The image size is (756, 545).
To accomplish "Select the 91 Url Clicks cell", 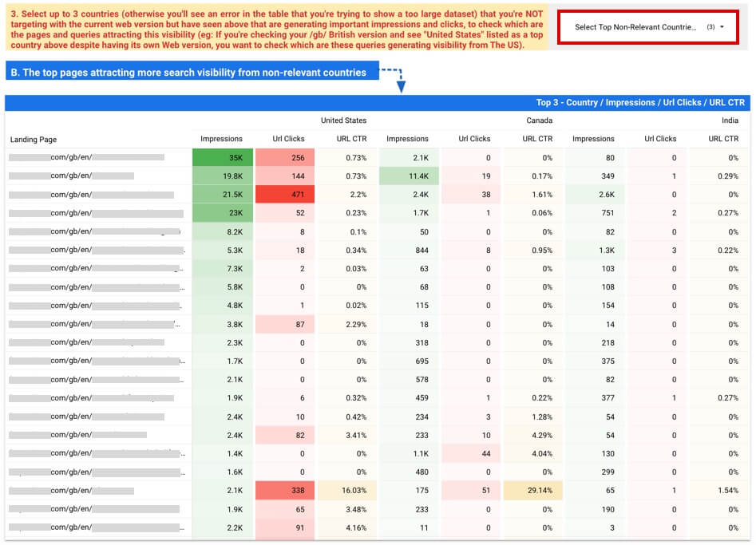I will pyautogui.click(x=285, y=527).
